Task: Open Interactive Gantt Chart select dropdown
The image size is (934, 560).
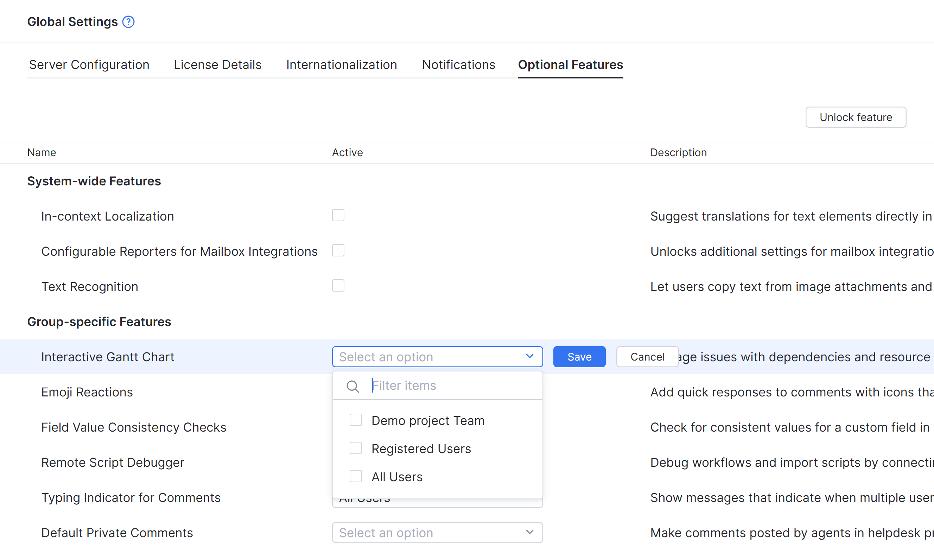Action: pyautogui.click(x=426, y=357)
